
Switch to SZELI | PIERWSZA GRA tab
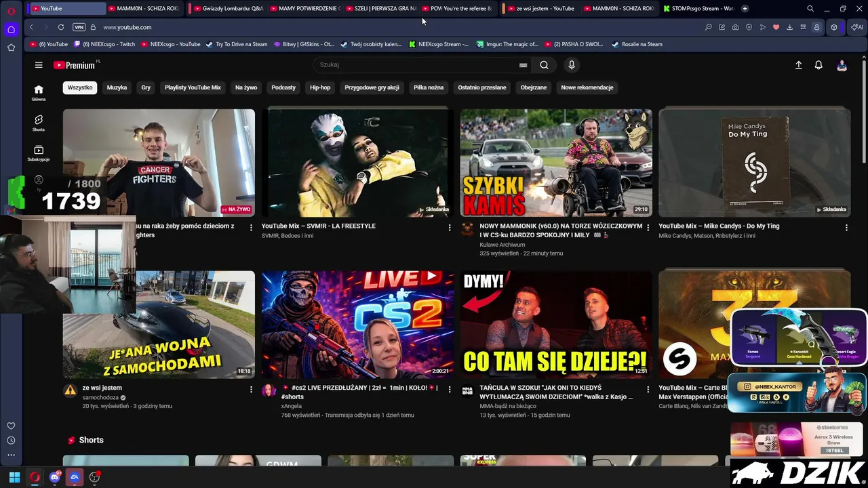380,8
